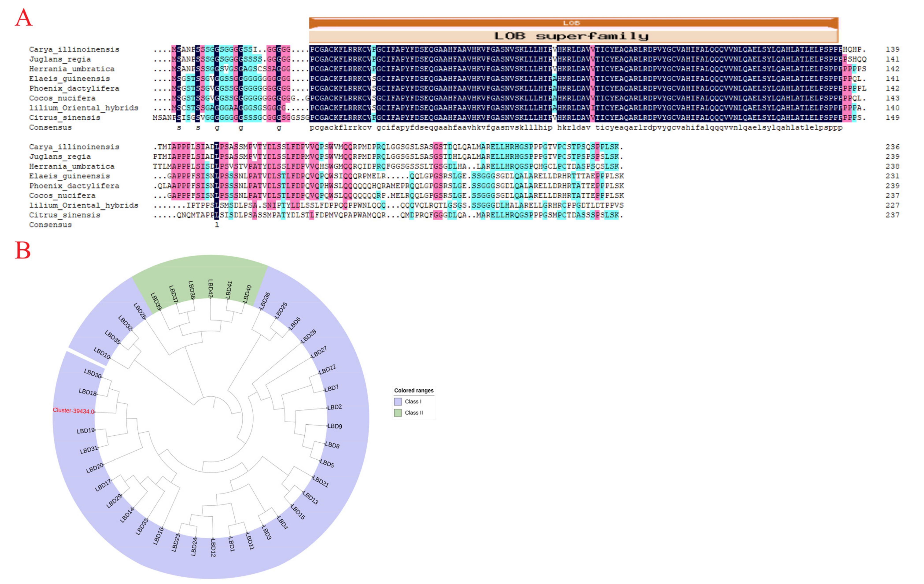Select the LBD2 leaf label
Image resolution: width=924 pixels, height=584 pixels.
coord(335,407)
